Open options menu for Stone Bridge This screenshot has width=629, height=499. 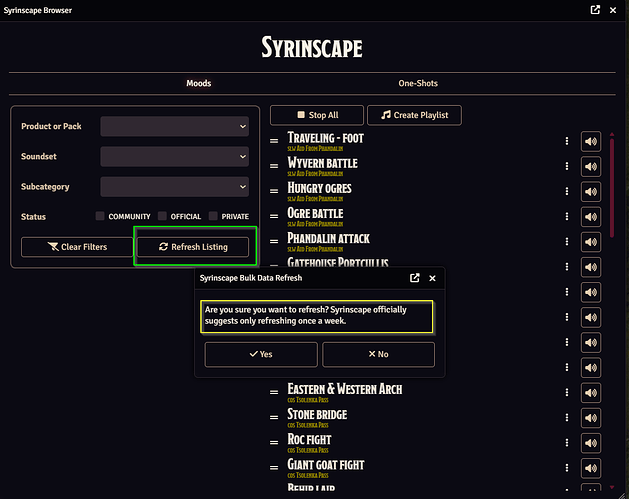[567, 418]
